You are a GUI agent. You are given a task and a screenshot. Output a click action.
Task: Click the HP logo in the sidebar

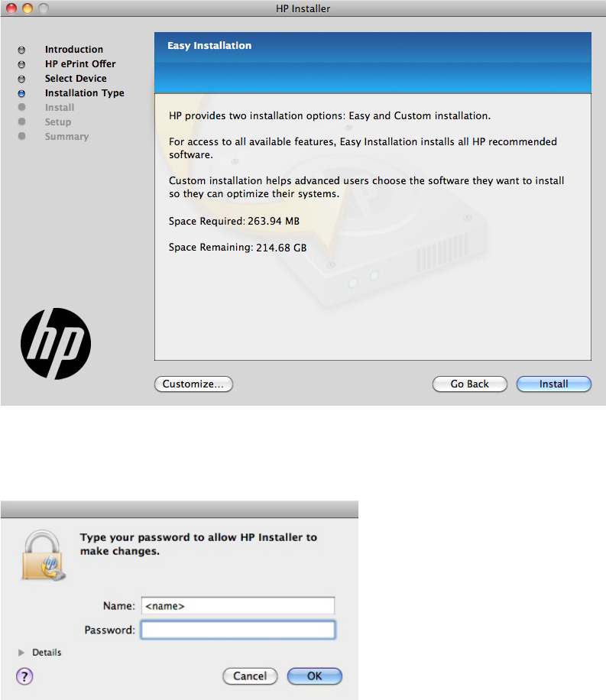(55, 344)
